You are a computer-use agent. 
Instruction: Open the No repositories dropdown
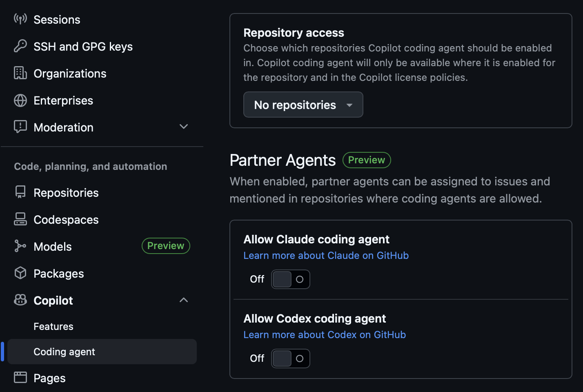[303, 105]
